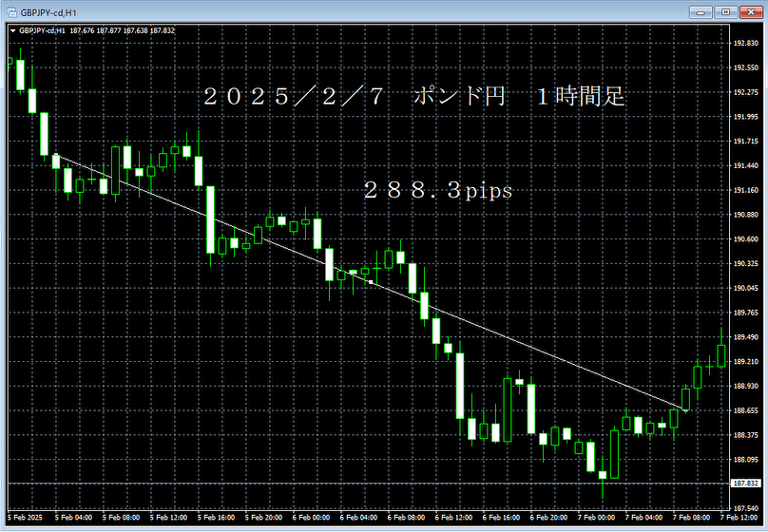
Task: Click the GBPJPY chart window icon in title bar
Action: 11,12
